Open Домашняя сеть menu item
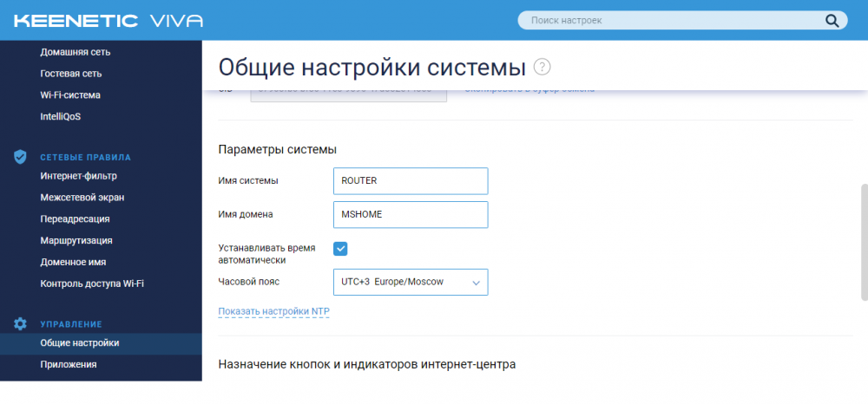The width and height of the screenshot is (868, 404). click(x=75, y=52)
